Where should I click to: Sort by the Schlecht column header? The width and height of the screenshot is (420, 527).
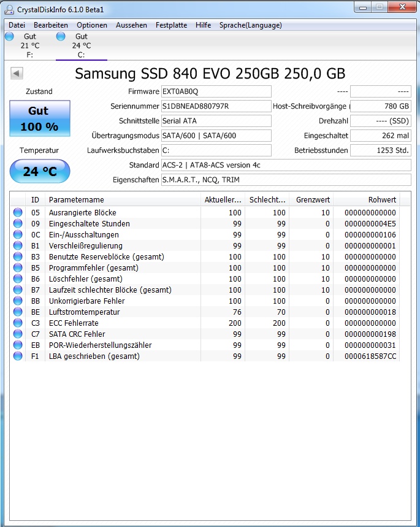(x=267, y=199)
